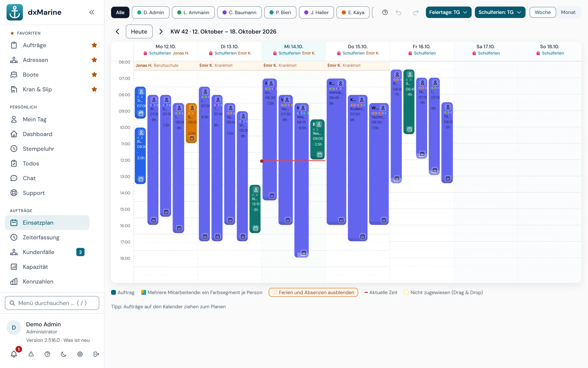Screen dimensions: 588x368
Task: Toggle the L. Ammann employee filter
Action: point(193,12)
